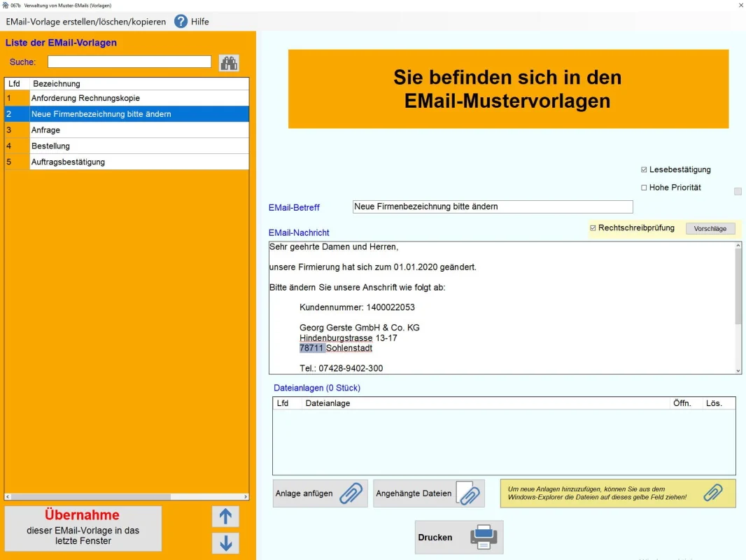Open EMail-Vorlage erstellen/löschen/kopieren menu
This screenshot has height=560, width=746.
(x=86, y=22)
